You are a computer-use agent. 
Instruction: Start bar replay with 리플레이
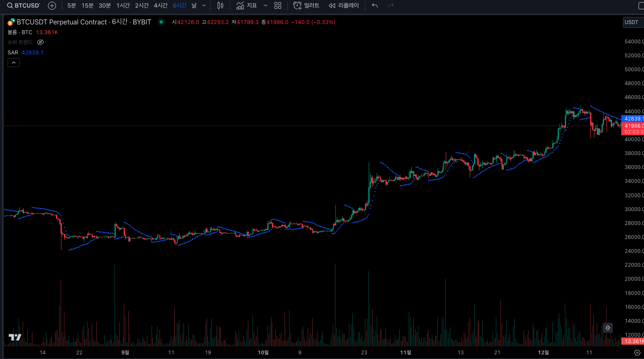pyautogui.click(x=344, y=5)
